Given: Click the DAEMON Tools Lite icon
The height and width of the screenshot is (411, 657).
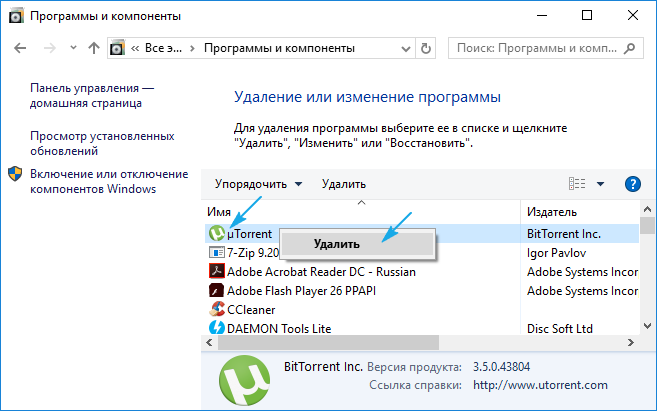Looking at the screenshot, I should tap(216, 328).
